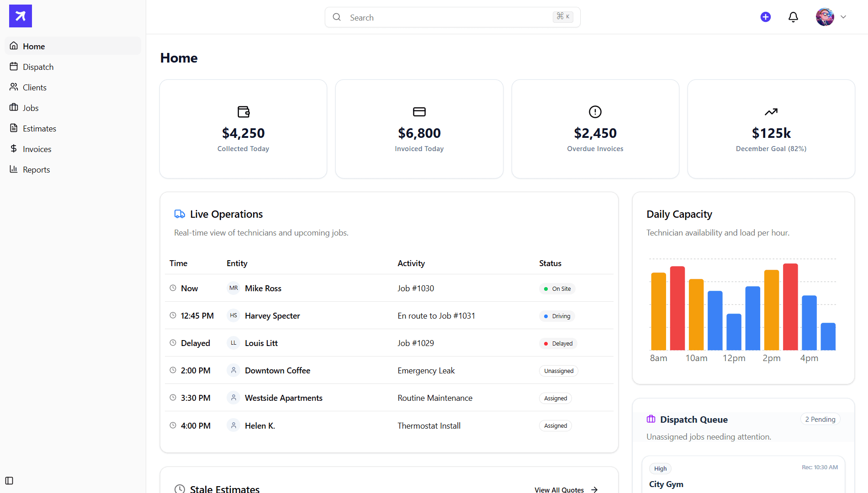
Task: Click the tallest red 3pm capacity bar
Action: [790, 307]
